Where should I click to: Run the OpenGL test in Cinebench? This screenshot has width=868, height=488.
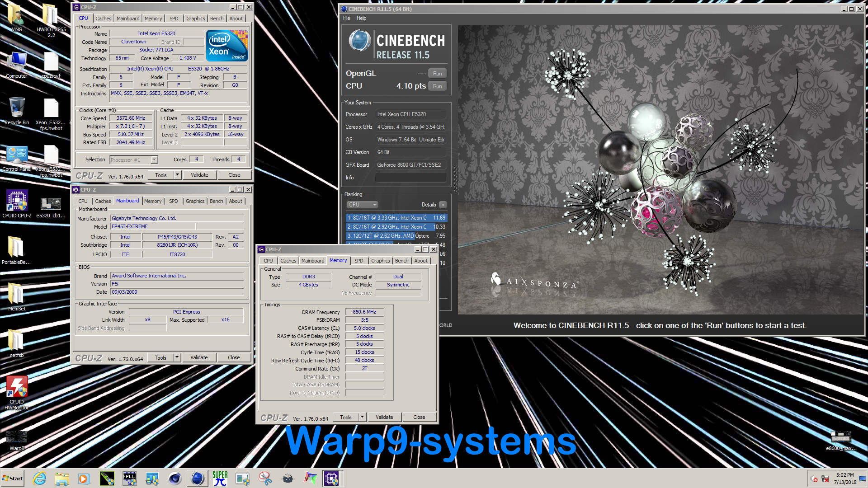pyautogui.click(x=438, y=74)
